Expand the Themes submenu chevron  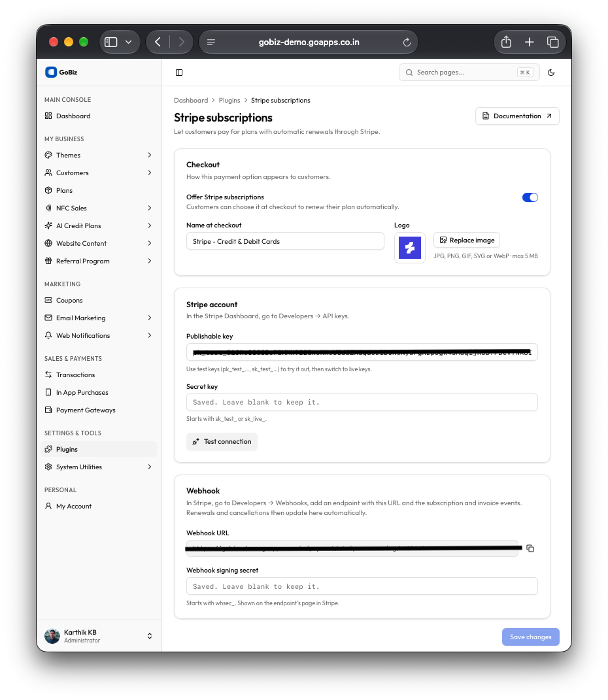(150, 155)
